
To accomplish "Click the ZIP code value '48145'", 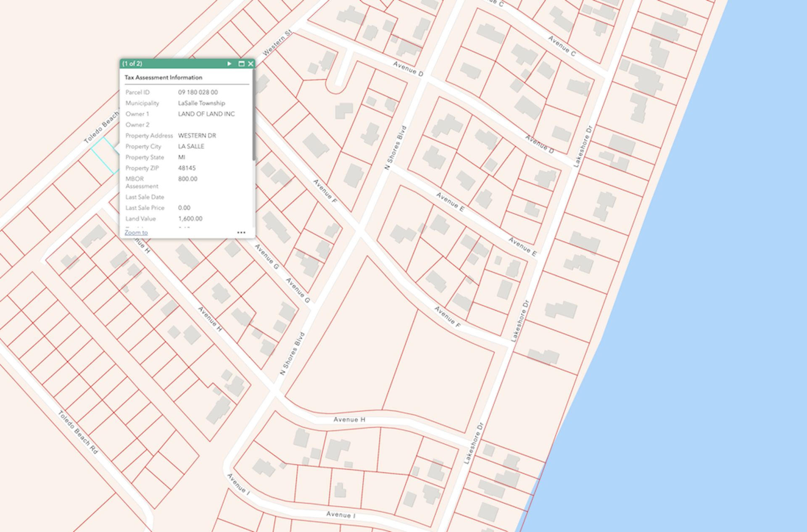I will [187, 168].
